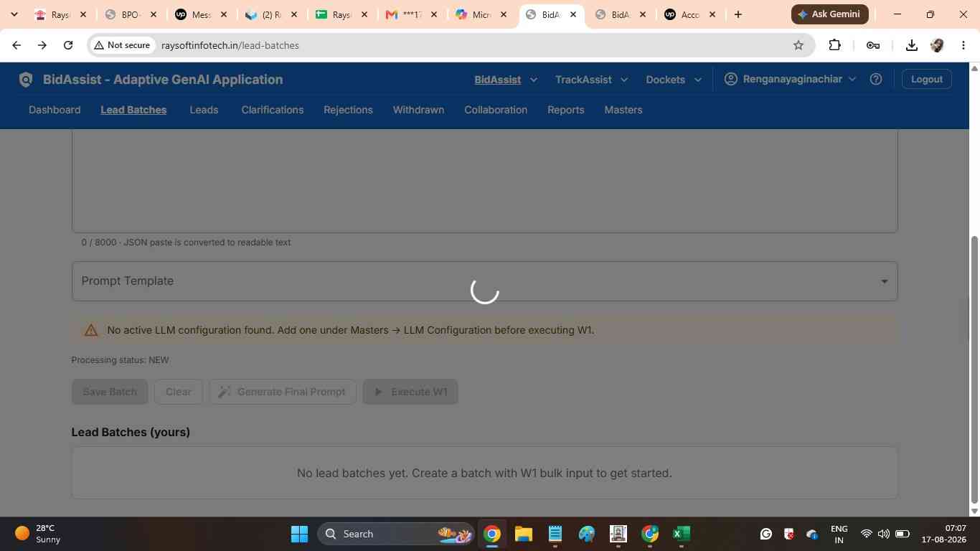Launch Excel from the taskbar

(681, 534)
